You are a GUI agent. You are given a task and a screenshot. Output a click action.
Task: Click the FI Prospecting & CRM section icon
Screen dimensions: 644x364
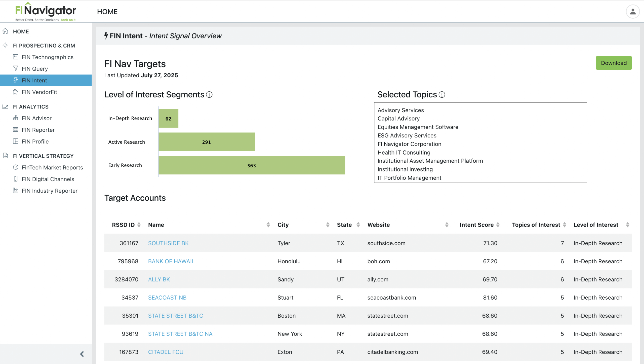pyautogui.click(x=5, y=45)
